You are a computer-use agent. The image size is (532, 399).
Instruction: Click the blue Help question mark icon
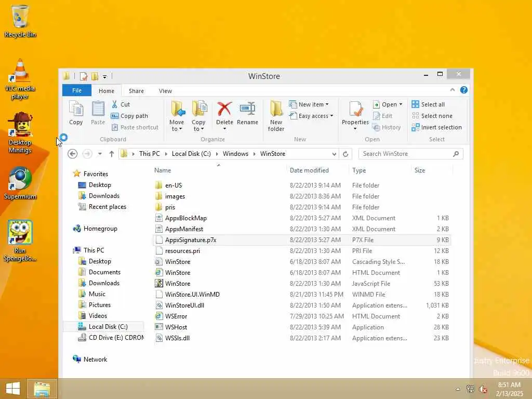(464, 90)
